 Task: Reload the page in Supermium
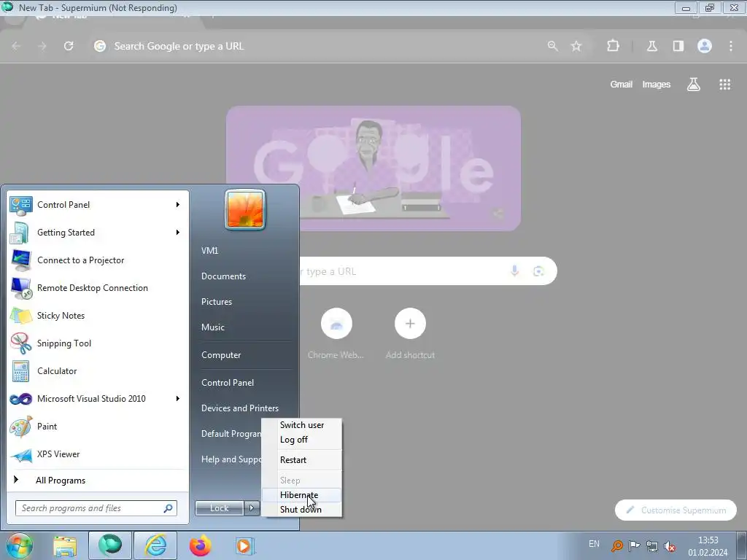69,46
